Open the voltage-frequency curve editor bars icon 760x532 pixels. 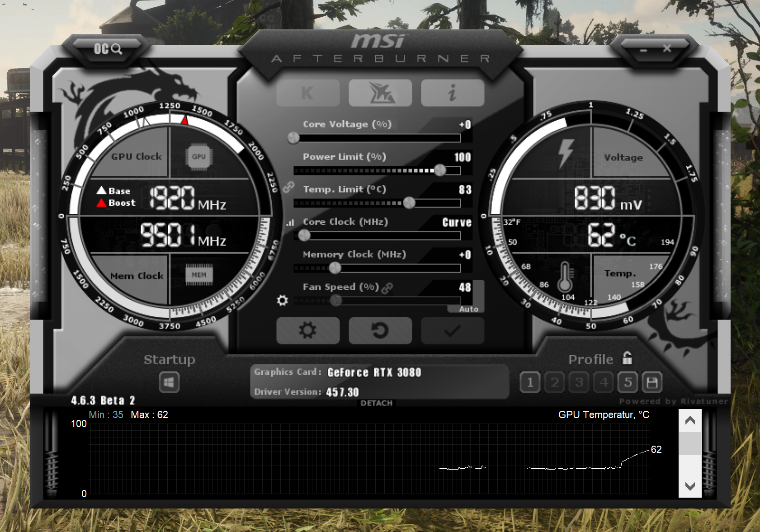click(x=290, y=222)
